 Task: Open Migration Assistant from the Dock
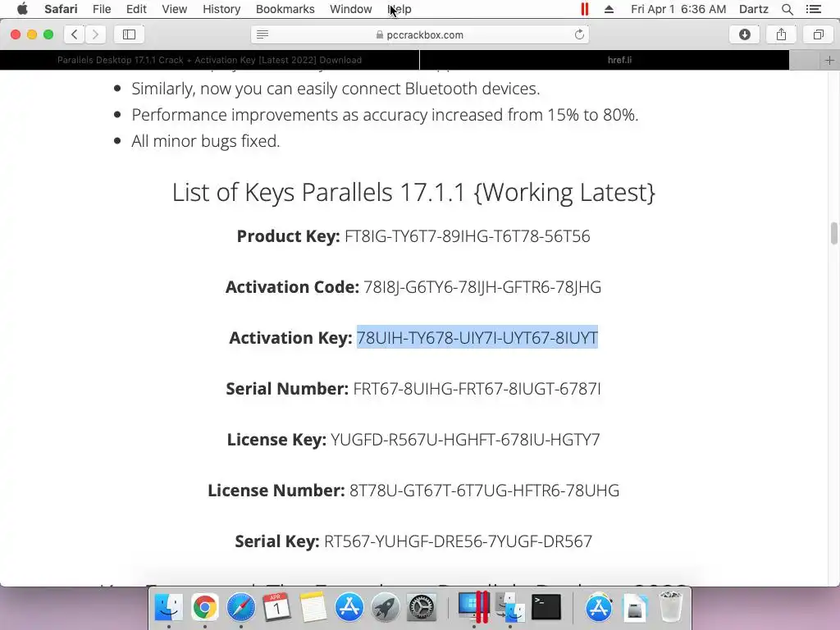(509, 607)
